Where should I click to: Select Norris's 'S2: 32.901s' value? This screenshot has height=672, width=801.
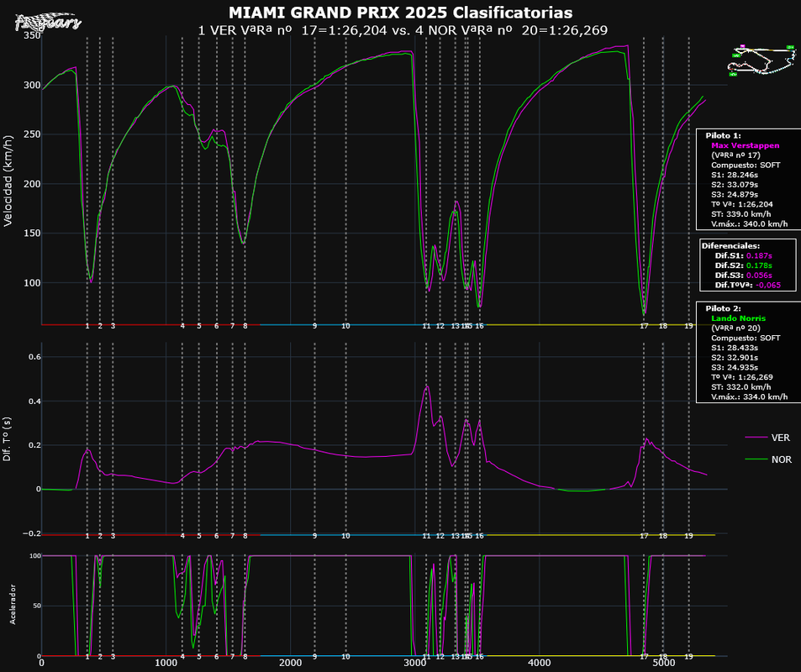click(x=735, y=358)
